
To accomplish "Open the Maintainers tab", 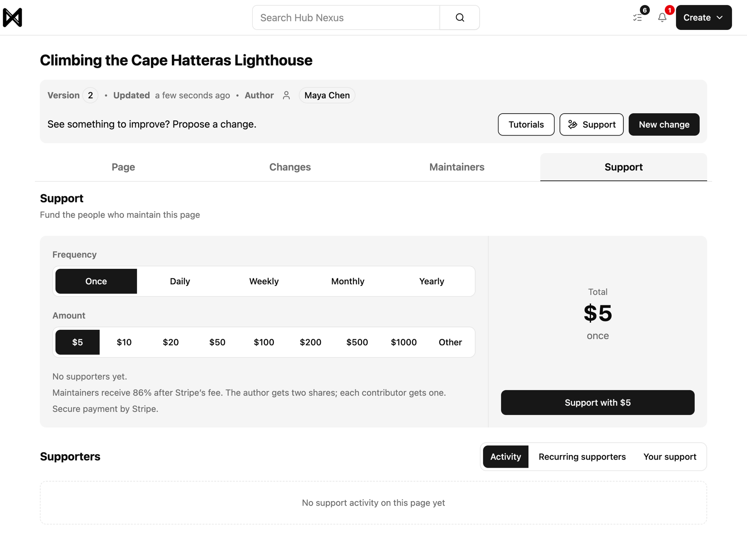I will coord(457,167).
